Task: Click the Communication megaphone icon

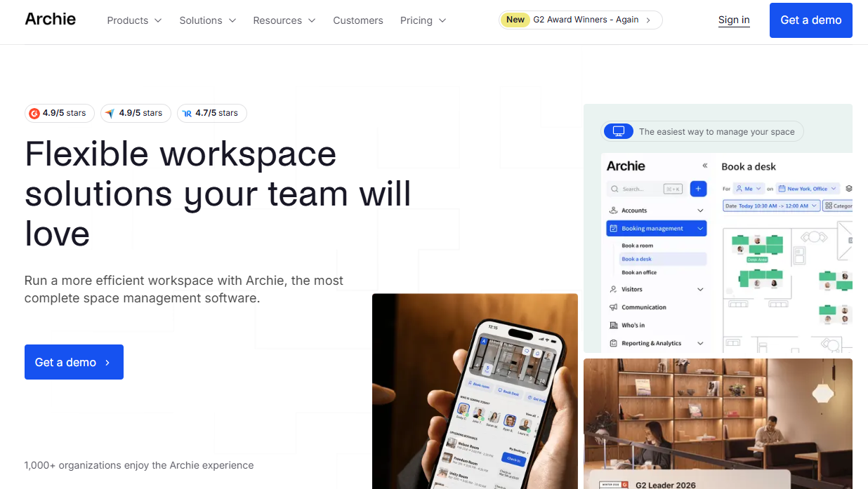Action: 614,307
